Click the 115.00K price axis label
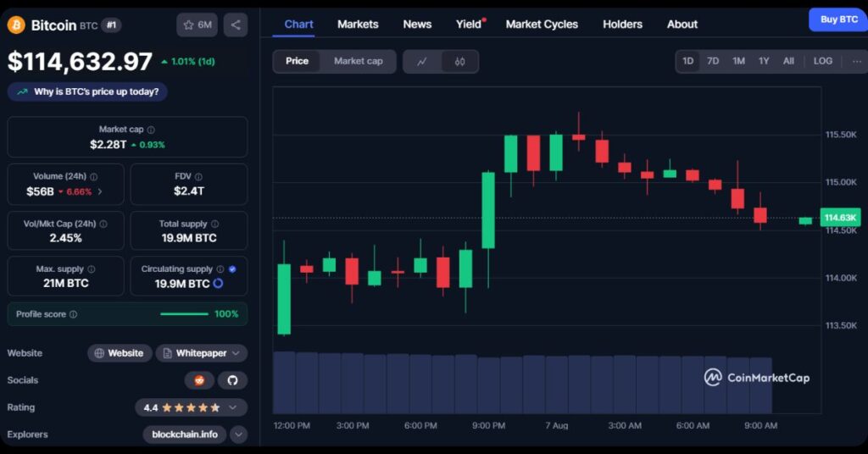Viewport: 868px width, 454px height. point(840,182)
